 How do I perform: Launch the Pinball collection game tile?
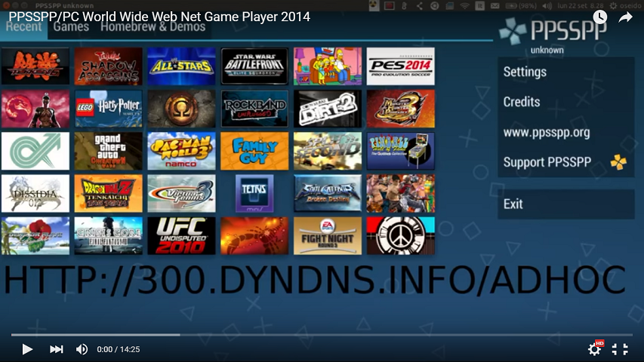click(400, 151)
